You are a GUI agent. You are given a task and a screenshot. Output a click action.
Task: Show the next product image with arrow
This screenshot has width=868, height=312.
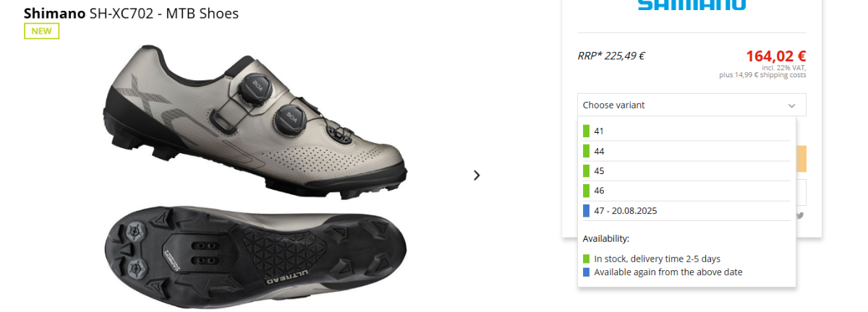point(476,175)
